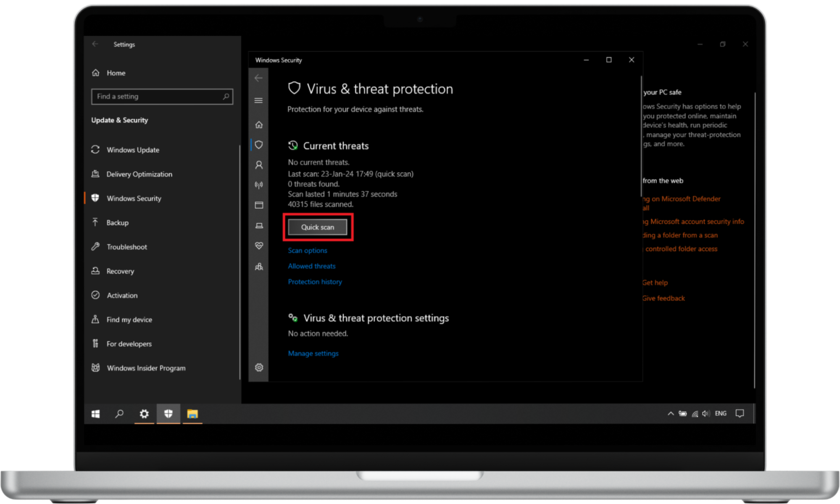Image resolution: width=840 pixels, height=504 pixels.
Task: Go to Windows Security Home icon
Action: point(259,125)
